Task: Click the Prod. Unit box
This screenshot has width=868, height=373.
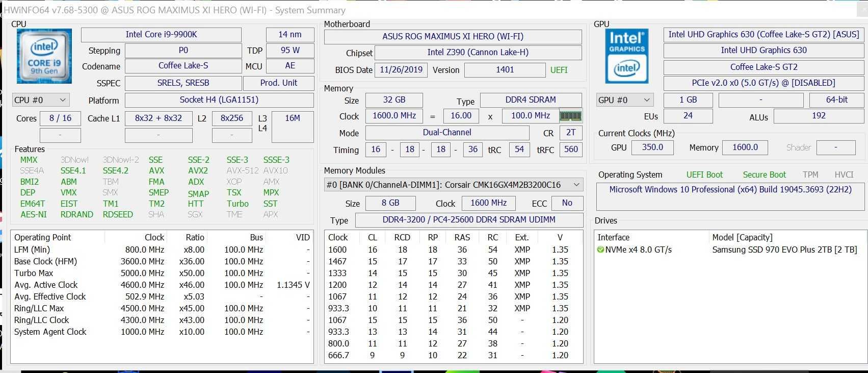Action: (x=279, y=83)
